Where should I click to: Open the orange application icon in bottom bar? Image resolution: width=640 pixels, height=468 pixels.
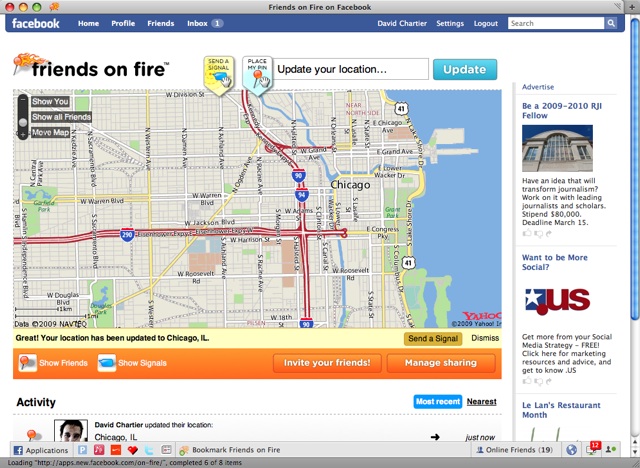pyautogui.click(x=116, y=450)
